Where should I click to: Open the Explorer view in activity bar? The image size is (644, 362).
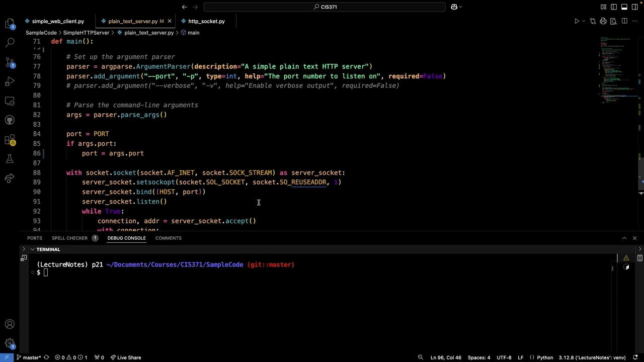[x=10, y=24]
